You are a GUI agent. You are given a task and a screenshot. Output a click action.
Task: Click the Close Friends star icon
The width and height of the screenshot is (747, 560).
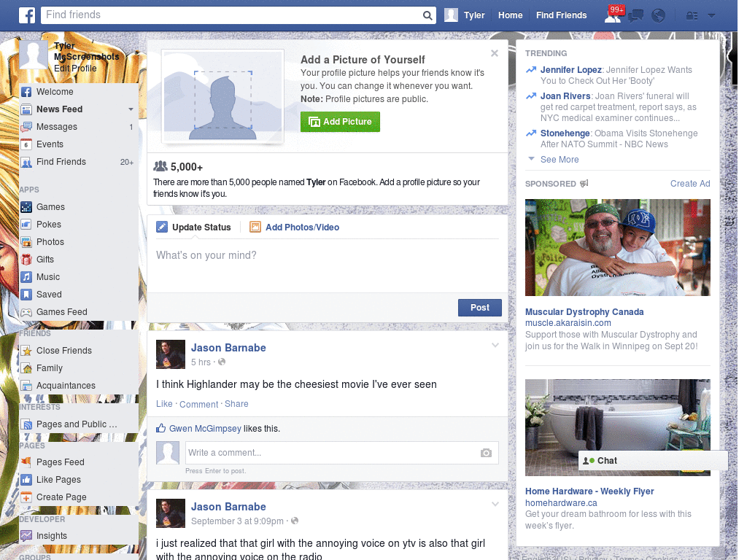[x=27, y=351]
